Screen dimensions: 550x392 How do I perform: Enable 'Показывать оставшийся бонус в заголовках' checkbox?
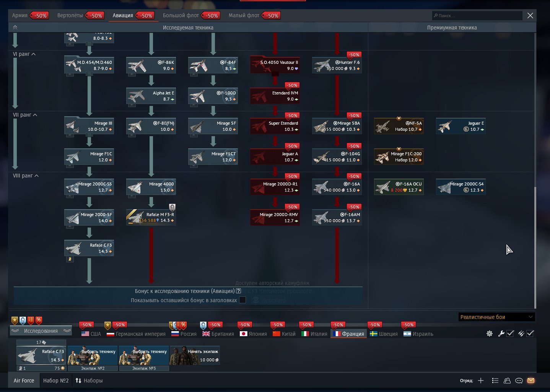tap(242, 300)
